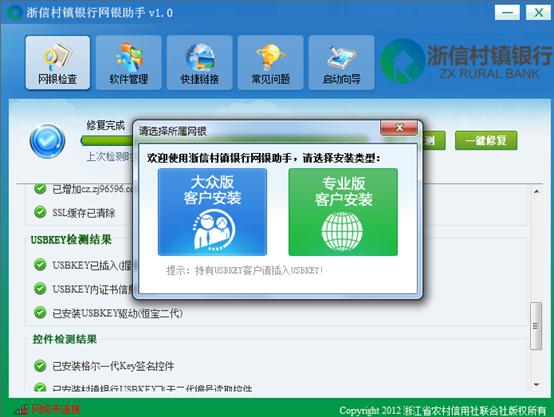Viewport: 554px width, 417px height.
Task: Click the green check beside SSL缓存已清除
Action: (40, 212)
